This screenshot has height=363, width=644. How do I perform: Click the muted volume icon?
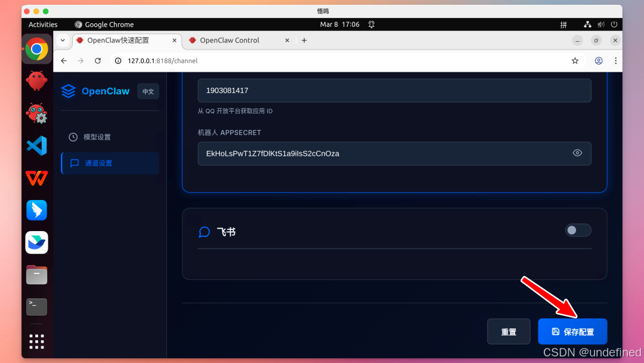(x=601, y=24)
